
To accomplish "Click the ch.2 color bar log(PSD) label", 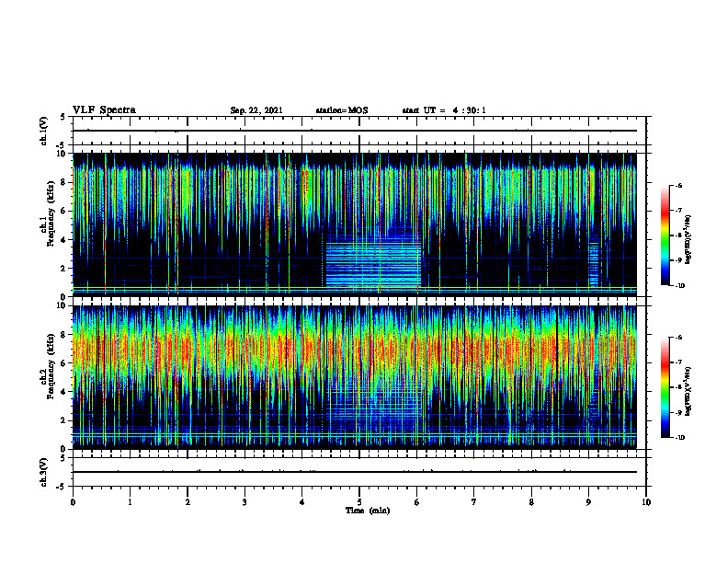I will click(688, 391).
